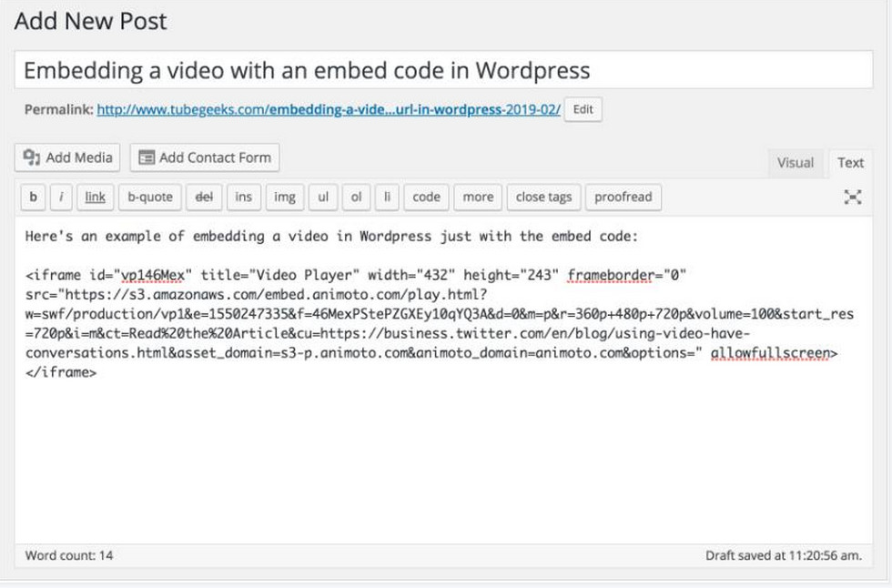Click the Add Contact Form button
Viewport: 892px width, 588px height.
click(205, 157)
